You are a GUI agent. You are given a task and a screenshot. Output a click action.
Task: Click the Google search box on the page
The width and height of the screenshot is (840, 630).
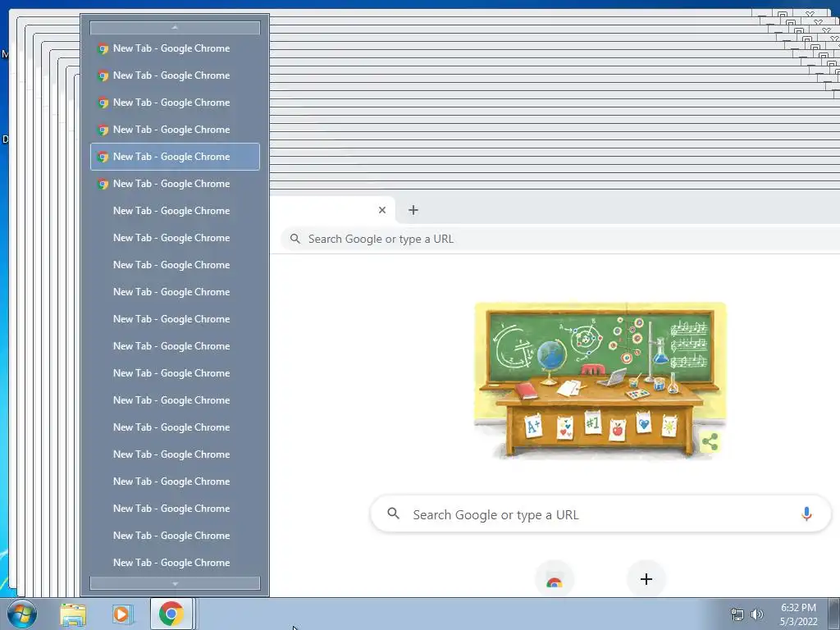tap(600, 514)
